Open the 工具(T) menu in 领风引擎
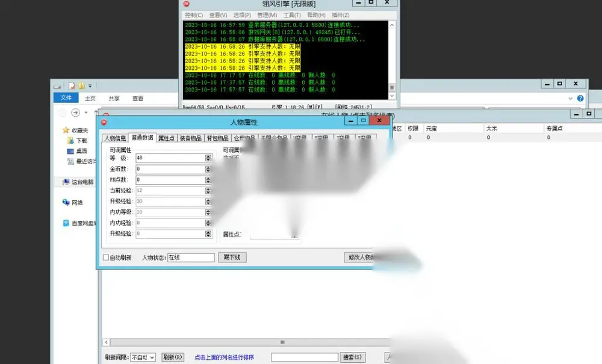Screen dimensions: 602x364 click(292, 15)
